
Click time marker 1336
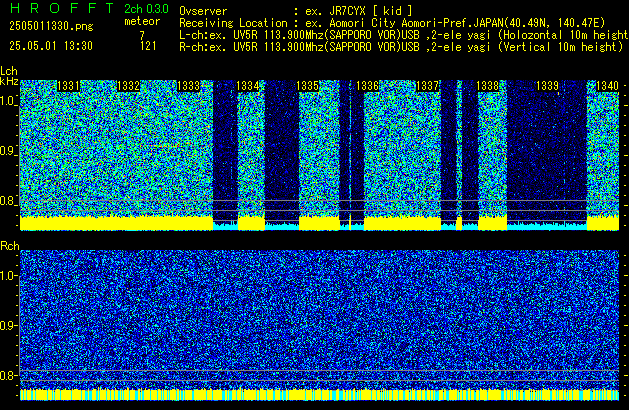(367, 86)
